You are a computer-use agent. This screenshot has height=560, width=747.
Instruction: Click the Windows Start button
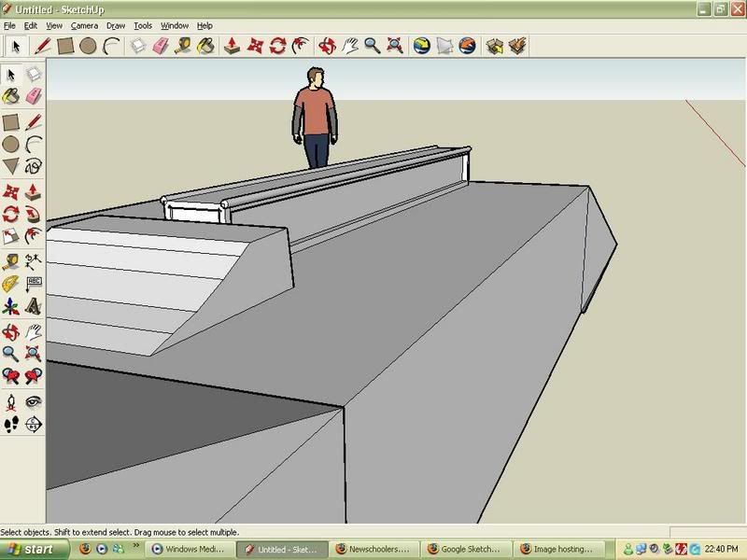click(33, 550)
